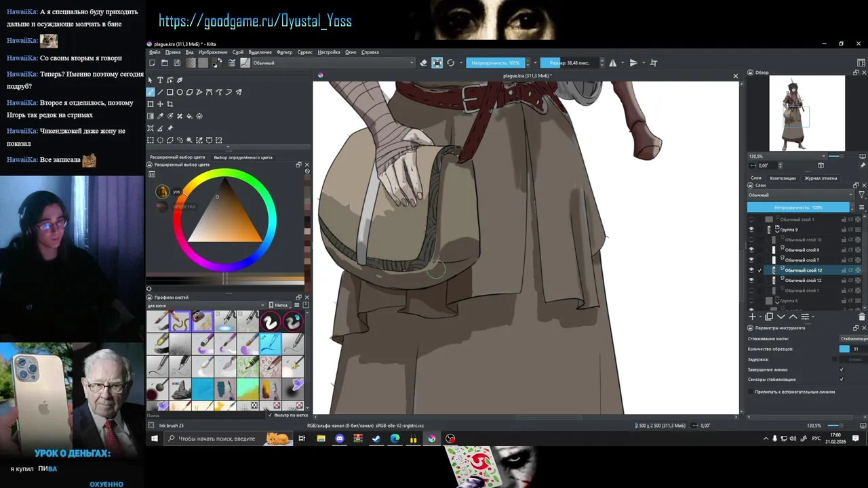The height and width of the screenshot is (488, 868).
Task: Click the overview image thumbnail
Action: point(807,113)
